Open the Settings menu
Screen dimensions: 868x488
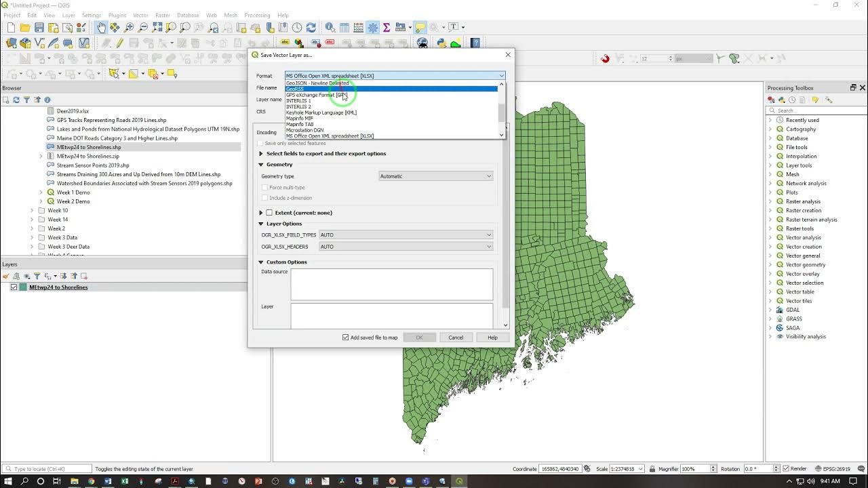pyautogui.click(x=92, y=15)
